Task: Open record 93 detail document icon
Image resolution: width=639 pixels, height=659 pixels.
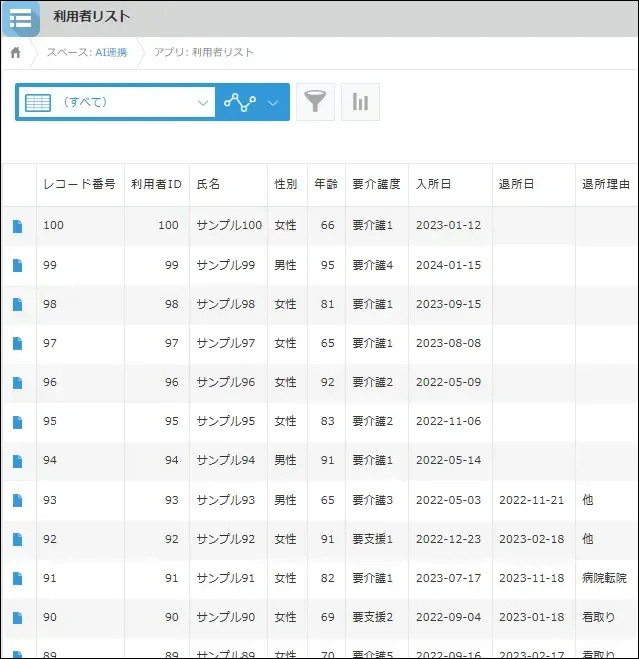Action: point(17,500)
